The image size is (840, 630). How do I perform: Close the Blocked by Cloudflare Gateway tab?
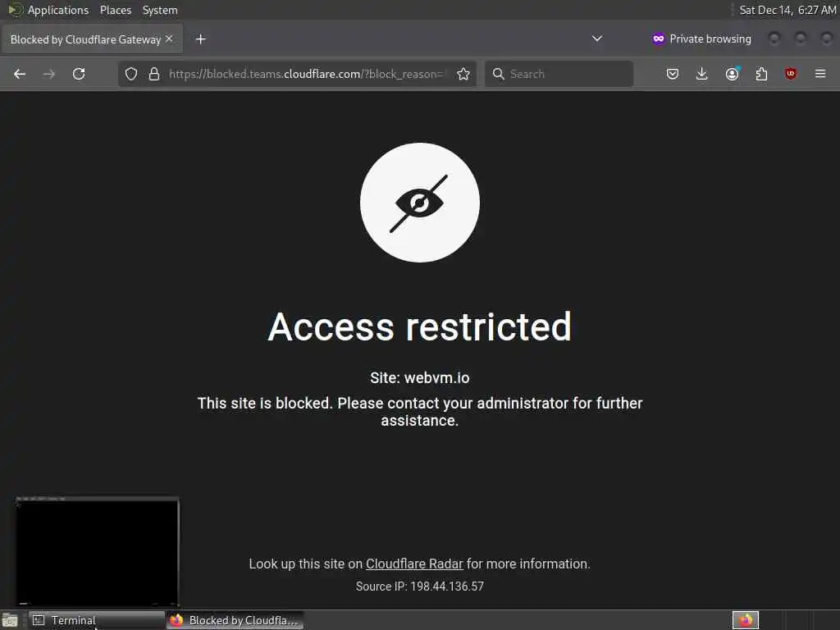point(169,39)
